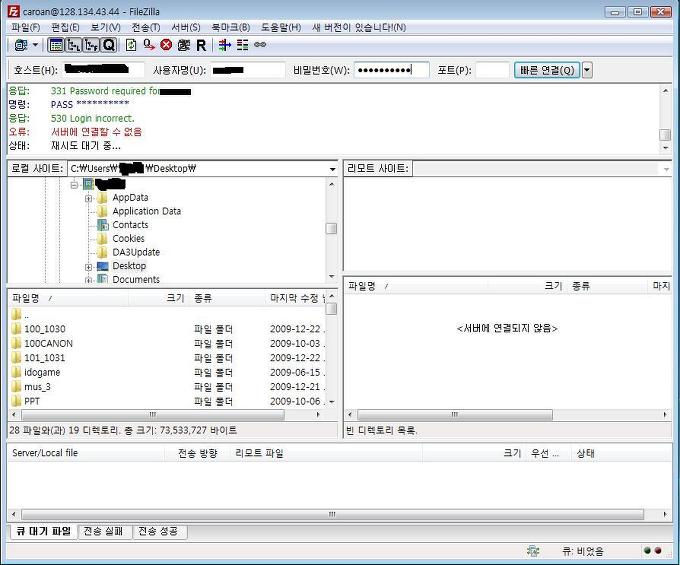Click the 비밀번호(W) password field
This screenshot has height=565, width=680.
click(x=392, y=69)
